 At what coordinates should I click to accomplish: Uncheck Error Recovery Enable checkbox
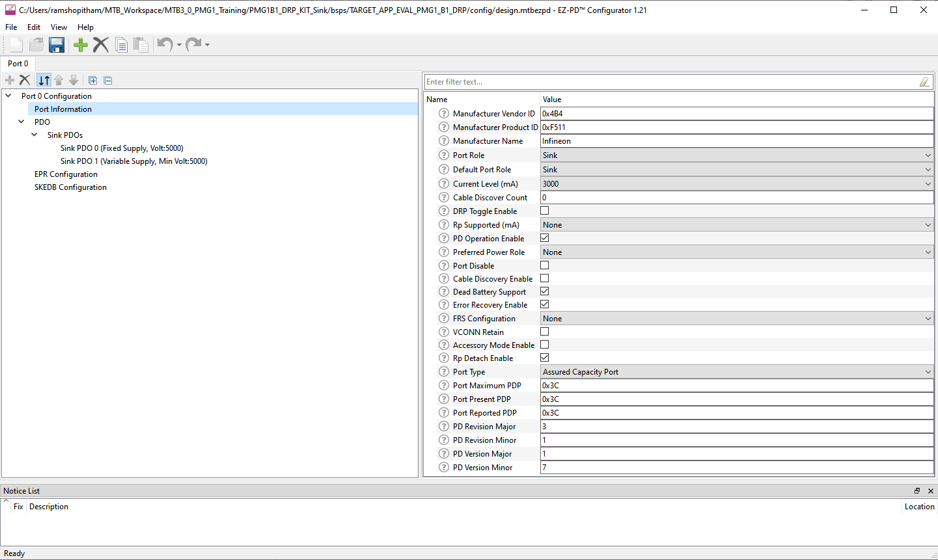point(545,304)
